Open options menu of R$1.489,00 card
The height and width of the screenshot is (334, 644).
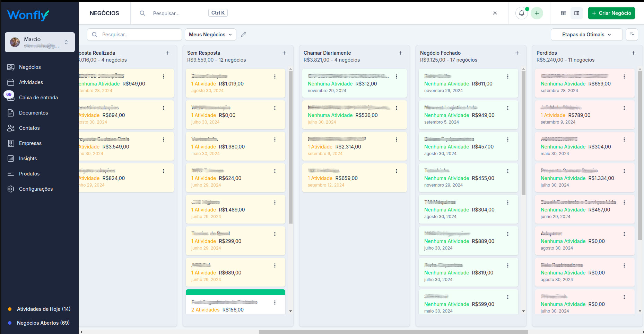[275, 202]
